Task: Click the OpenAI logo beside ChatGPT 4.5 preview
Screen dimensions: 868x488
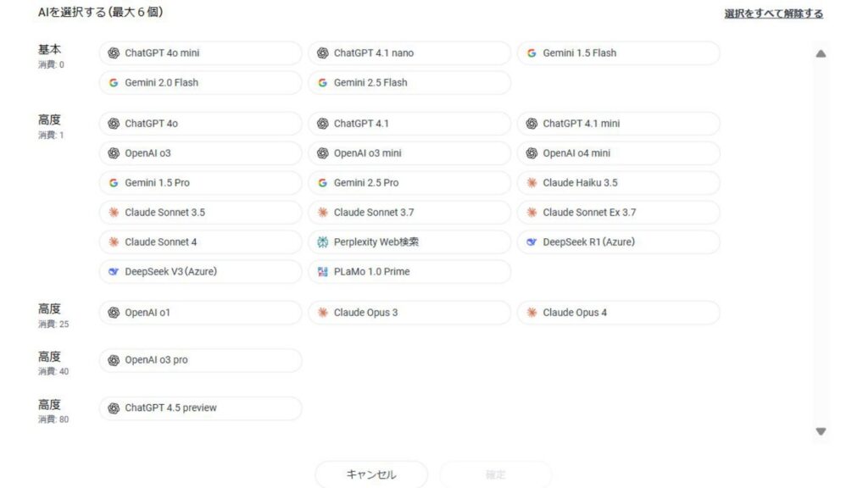Action: point(114,408)
